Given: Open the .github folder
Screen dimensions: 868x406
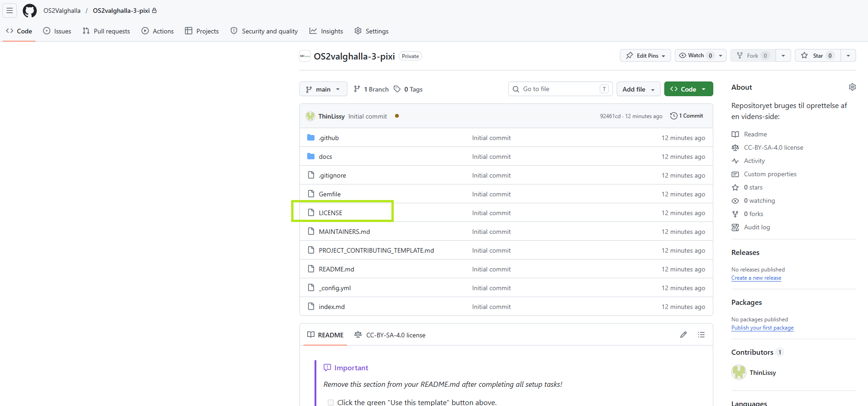Looking at the screenshot, I should [x=329, y=138].
